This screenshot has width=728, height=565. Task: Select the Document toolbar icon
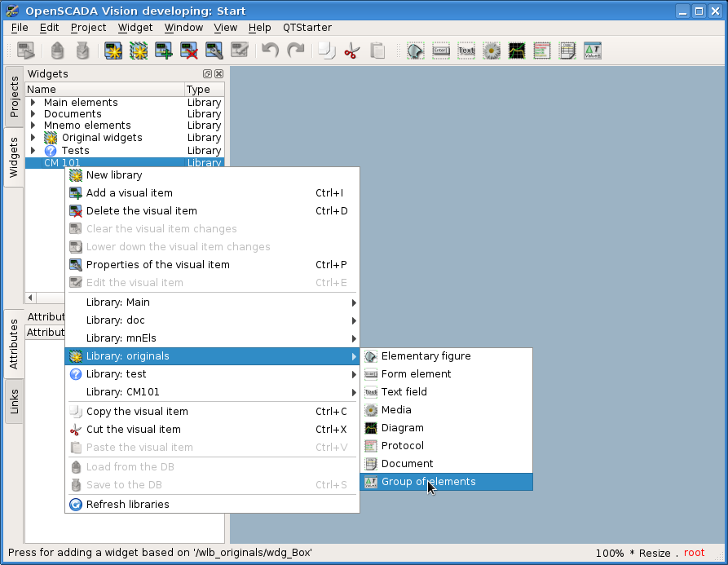click(567, 51)
